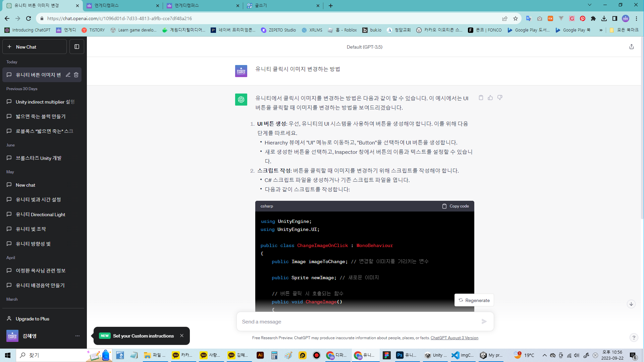Click the Regenerate button
The height and width of the screenshot is (362, 644).
pos(474,300)
